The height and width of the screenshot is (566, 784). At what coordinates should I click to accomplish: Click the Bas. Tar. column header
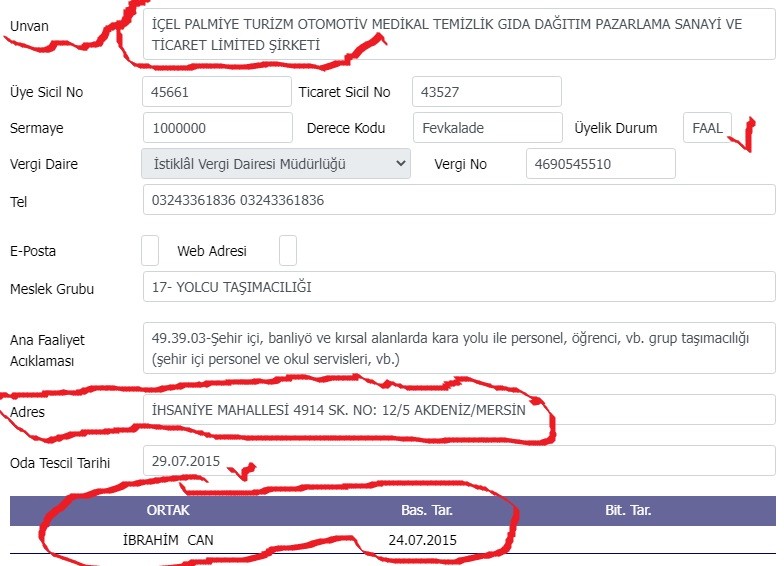click(x=426, y=510)
